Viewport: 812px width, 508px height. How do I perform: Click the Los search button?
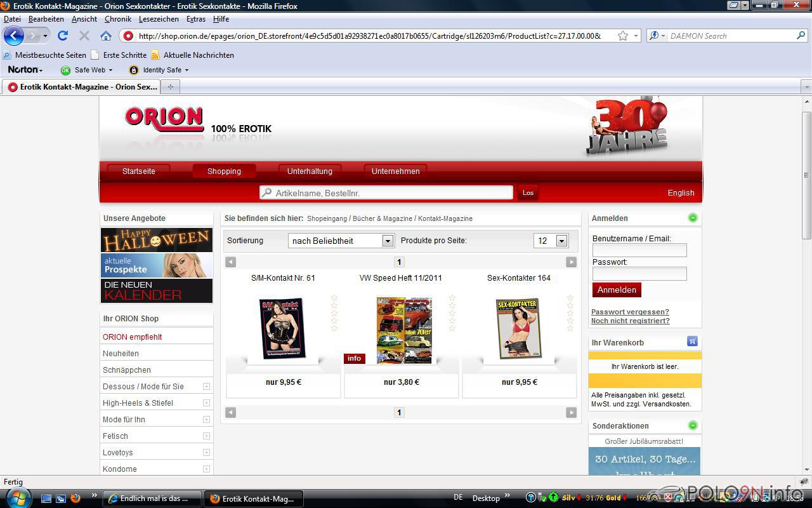pos(528,192)
